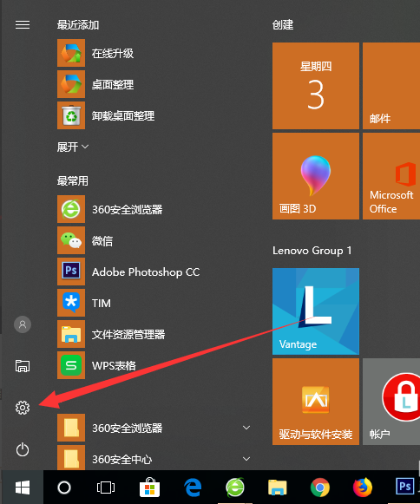Launch Firefox from the taskbar
420x504 pixels.
363,488
